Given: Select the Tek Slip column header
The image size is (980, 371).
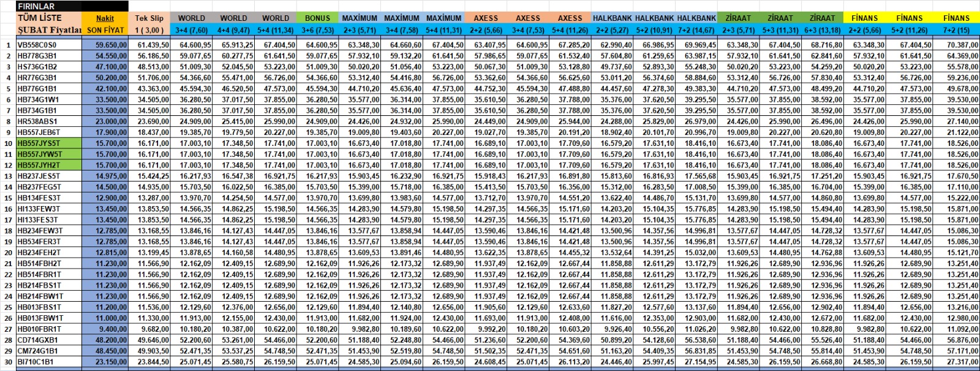Looking at the screenshot, I should (x=149, y=24).
